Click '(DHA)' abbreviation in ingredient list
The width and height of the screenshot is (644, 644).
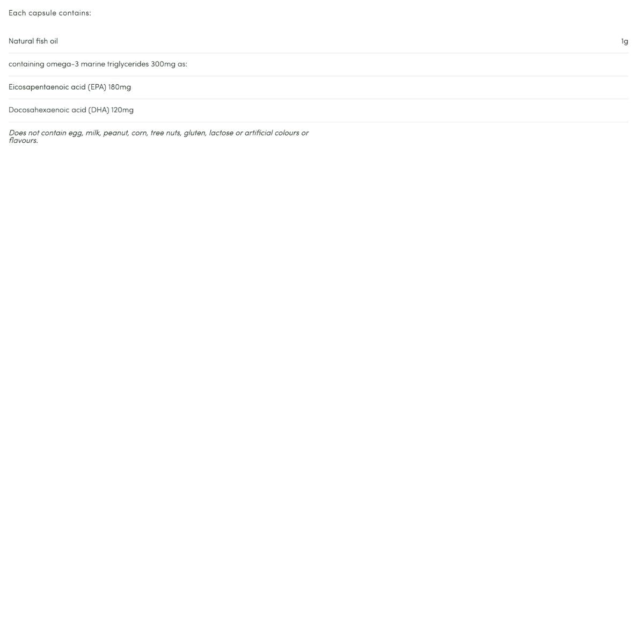click(99, 110)
